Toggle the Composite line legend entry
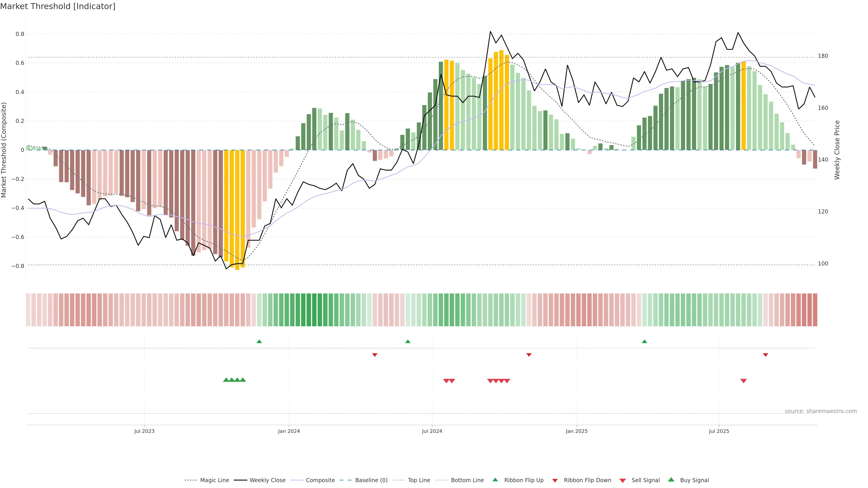 click(320, 480)
